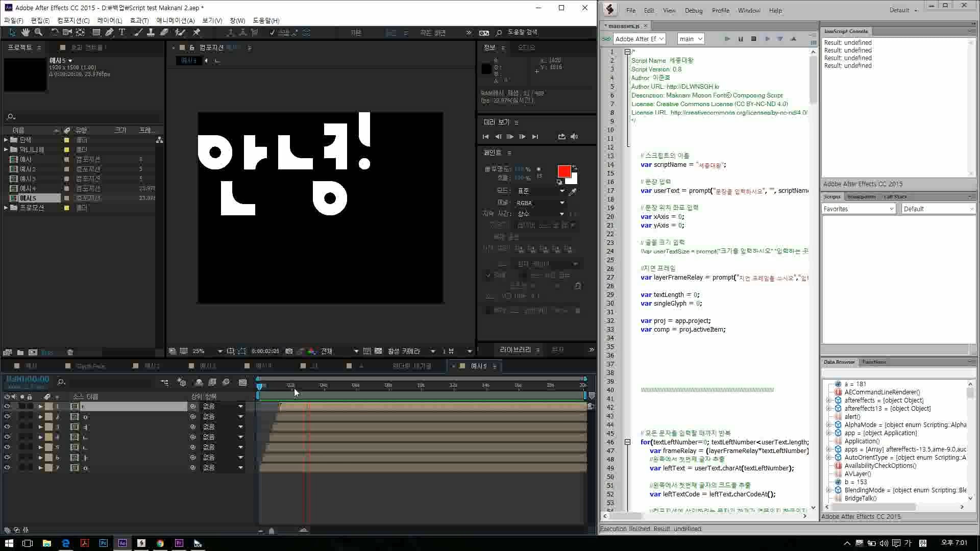Open Adobe After Effects target application dropdown

[x=640, y=39]
